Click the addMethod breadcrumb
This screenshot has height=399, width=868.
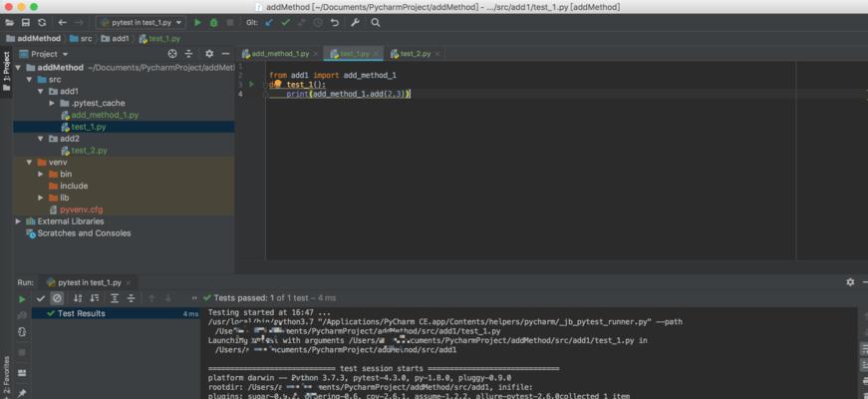[x=33, y=39]
